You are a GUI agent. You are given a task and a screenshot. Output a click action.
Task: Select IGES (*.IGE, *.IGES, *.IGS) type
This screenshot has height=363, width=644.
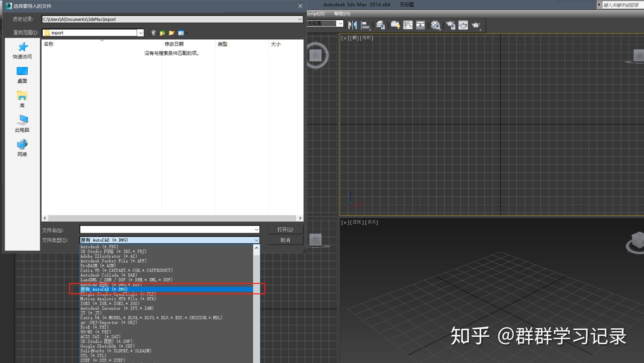[167, 303]
